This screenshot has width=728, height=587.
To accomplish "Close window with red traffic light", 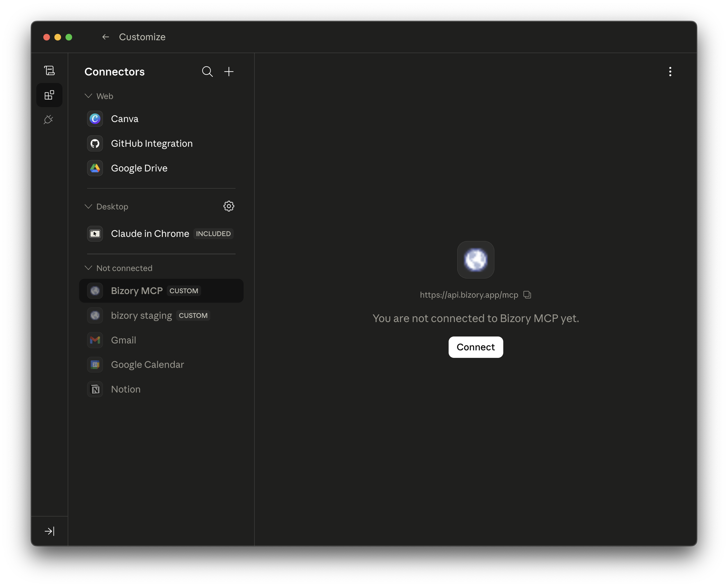I will pos(47,37).
